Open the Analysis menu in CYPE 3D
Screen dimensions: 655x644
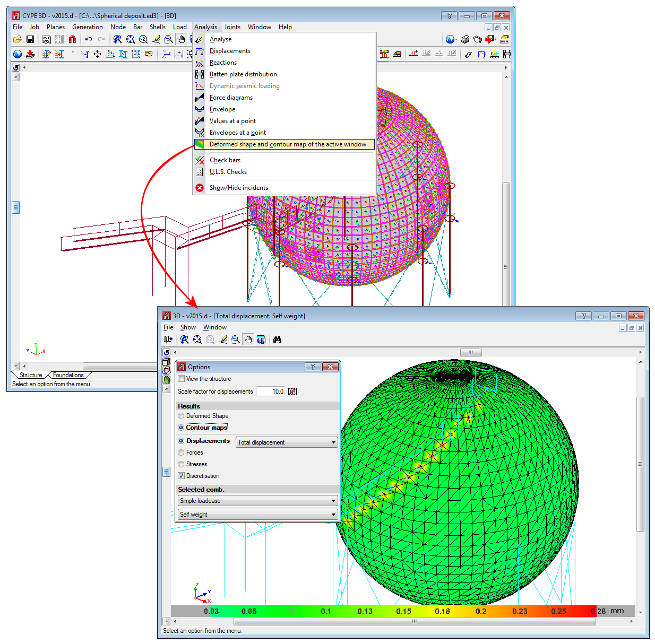[x=205, y=27]
